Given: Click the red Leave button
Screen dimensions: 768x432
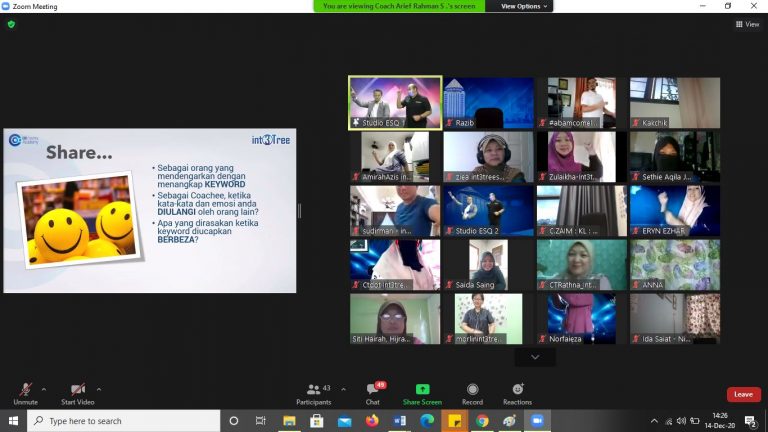Looking at the screenshot, I should (x=743, y=394).
